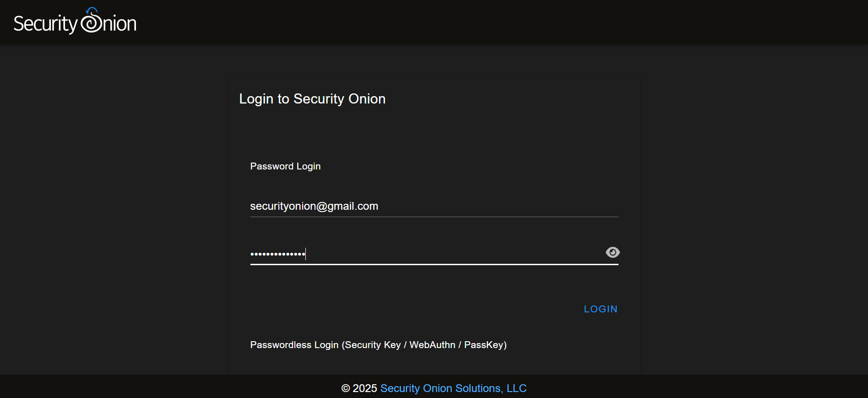Screen dimensions: 868x398
Task: Open the Security Onion Solutions, LLC link
Action: coord(453,388)
